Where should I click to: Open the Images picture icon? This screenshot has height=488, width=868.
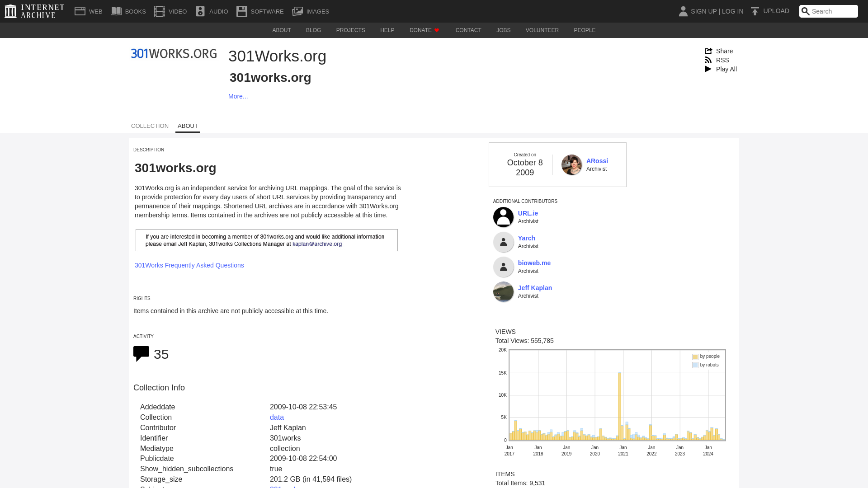click(x=297, y=11)
